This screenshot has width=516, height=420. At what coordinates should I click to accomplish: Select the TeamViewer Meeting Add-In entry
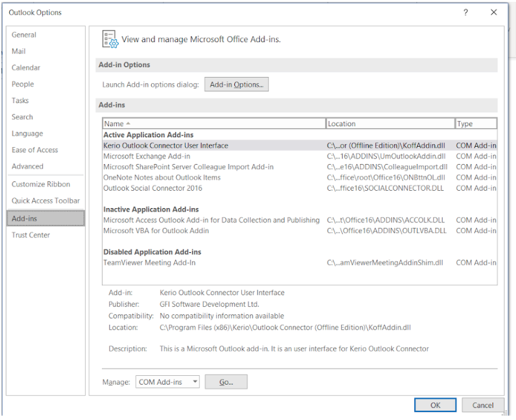(149, 263)
